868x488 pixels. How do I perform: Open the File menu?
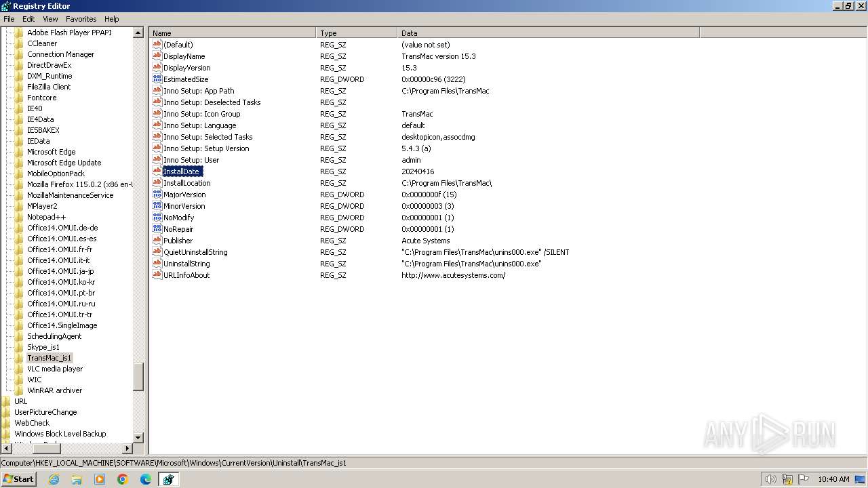click(9, 19)
